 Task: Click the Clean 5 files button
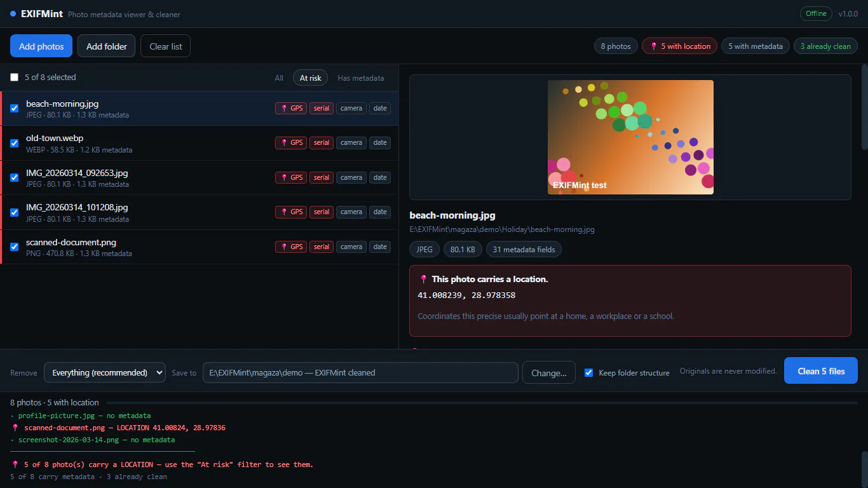coord(821,371)
